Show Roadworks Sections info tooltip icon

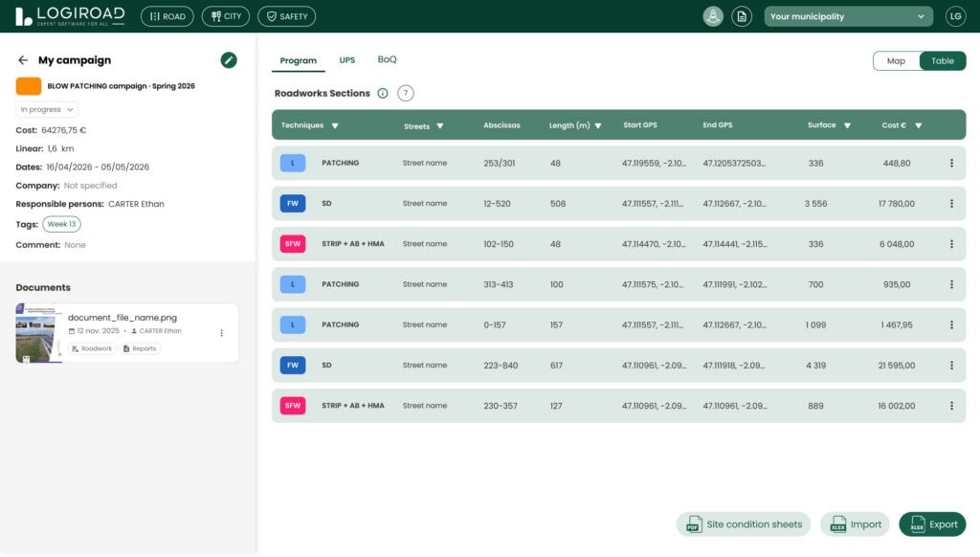(x=383, y=93)
